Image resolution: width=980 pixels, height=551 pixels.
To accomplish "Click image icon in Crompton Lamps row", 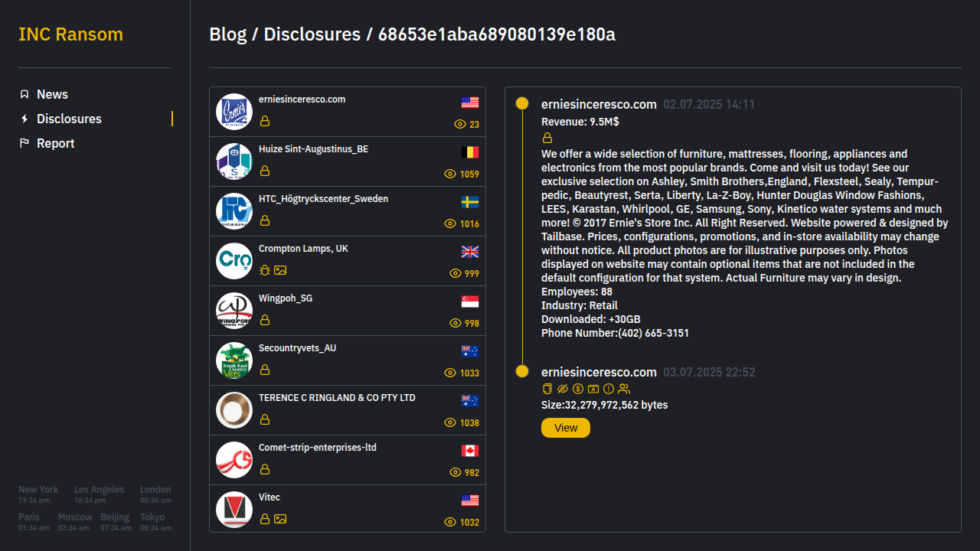I will click(x=280, y=270).
